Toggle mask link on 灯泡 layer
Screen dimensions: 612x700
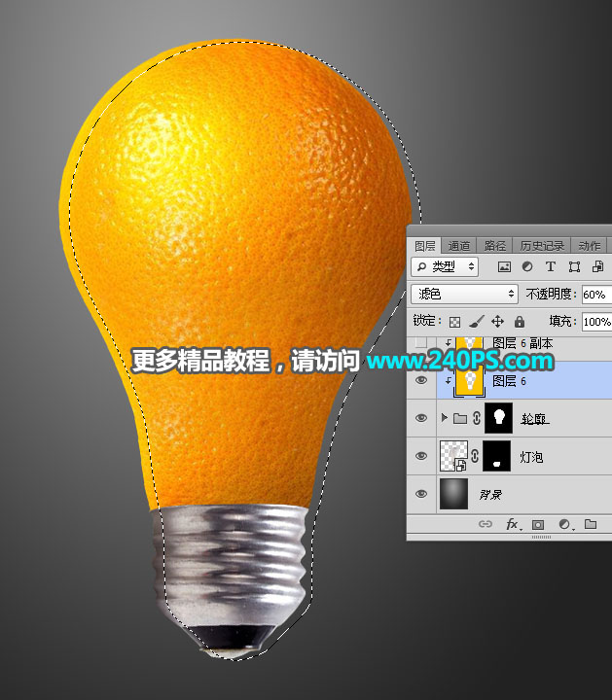pos(475,456)
